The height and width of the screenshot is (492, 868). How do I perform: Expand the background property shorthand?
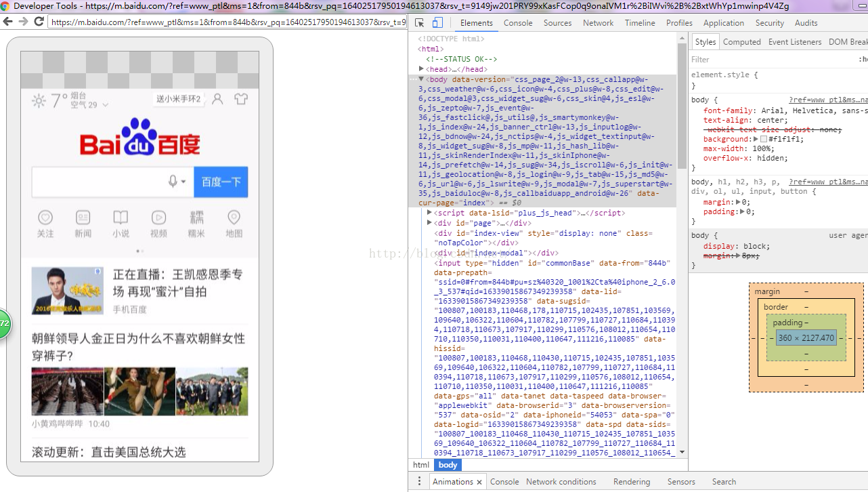click(756, 139)
